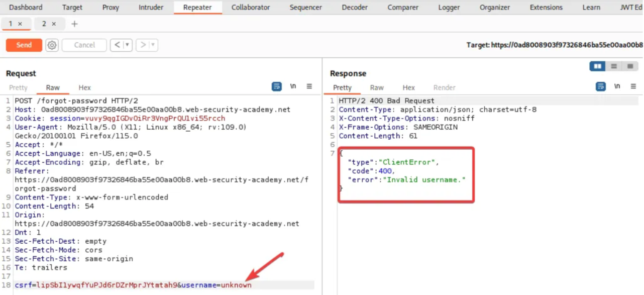The width and height of the screenshot is (644, 295).
Task: Open the Intruder tab
Action: point(151,8)
